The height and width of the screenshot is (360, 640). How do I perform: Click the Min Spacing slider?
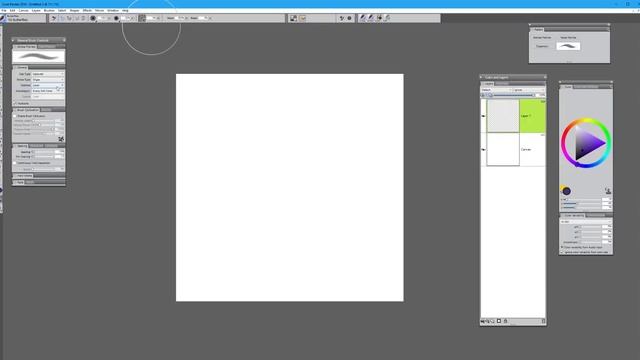click(44, 157)
